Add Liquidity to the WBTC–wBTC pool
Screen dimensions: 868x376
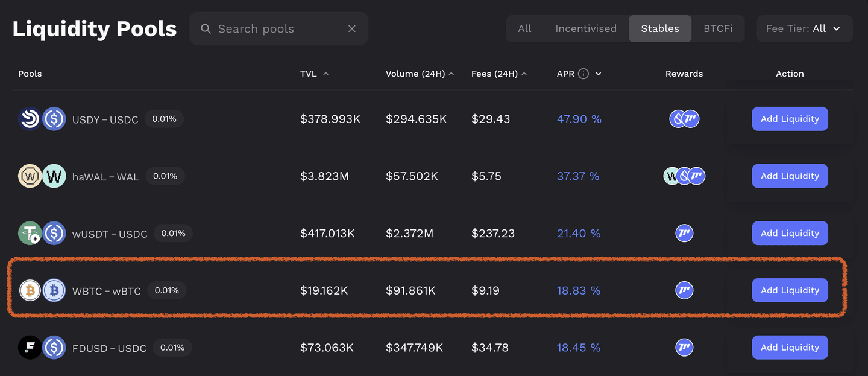pos(790,290)
